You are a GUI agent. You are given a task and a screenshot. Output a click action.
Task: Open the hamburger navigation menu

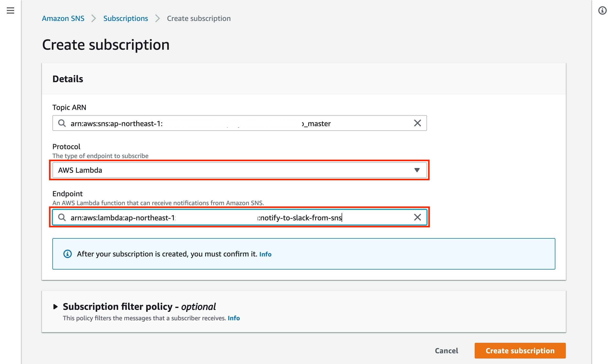pyautogui.click(x=10, y=10)
